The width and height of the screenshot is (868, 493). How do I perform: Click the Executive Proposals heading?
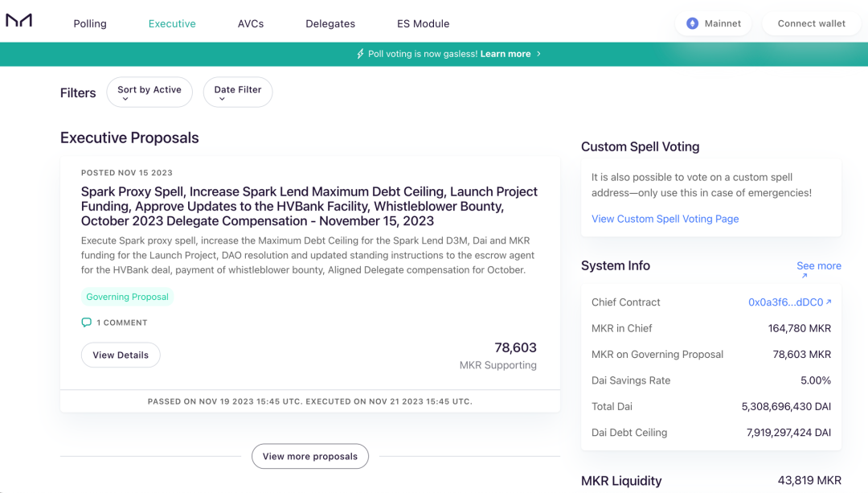[x=129, y=138]
